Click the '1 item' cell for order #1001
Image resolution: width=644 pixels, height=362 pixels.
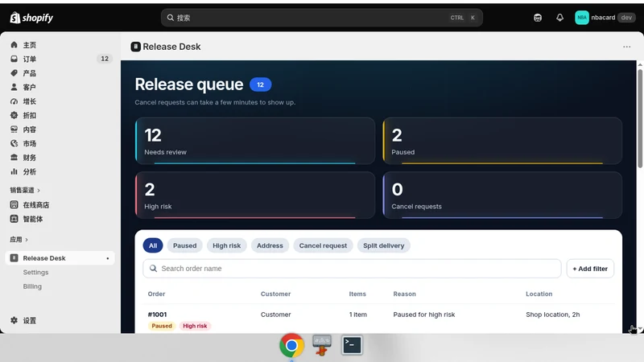357,315
